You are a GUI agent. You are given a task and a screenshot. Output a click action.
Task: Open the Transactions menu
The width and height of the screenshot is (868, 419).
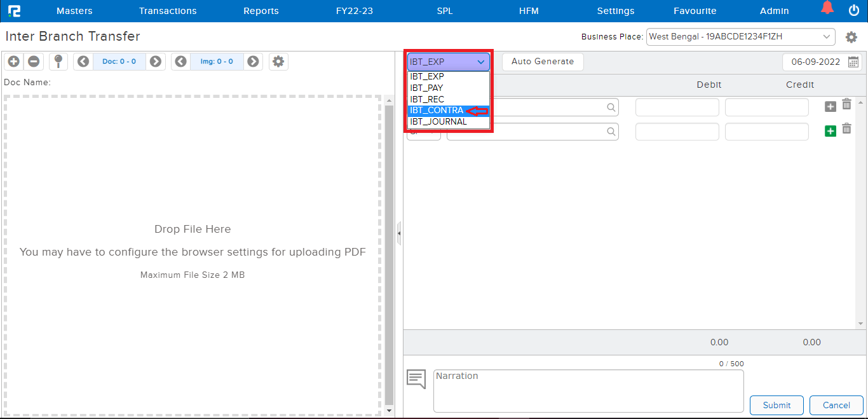[168, 11]
